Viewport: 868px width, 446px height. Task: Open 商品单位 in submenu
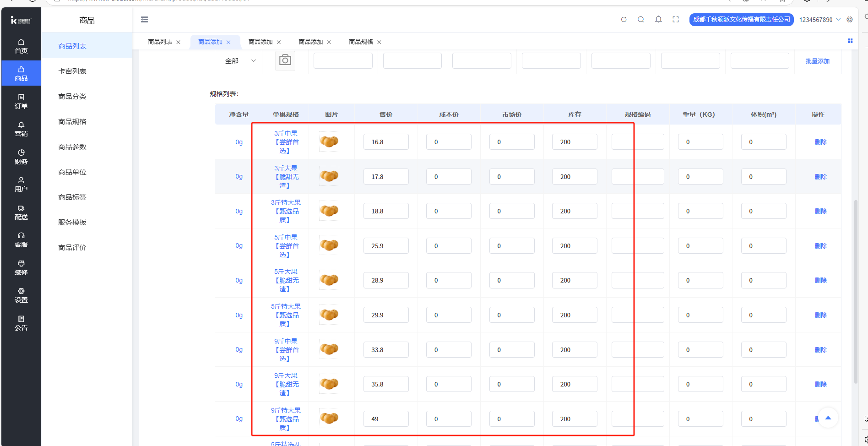pos(72,172)
